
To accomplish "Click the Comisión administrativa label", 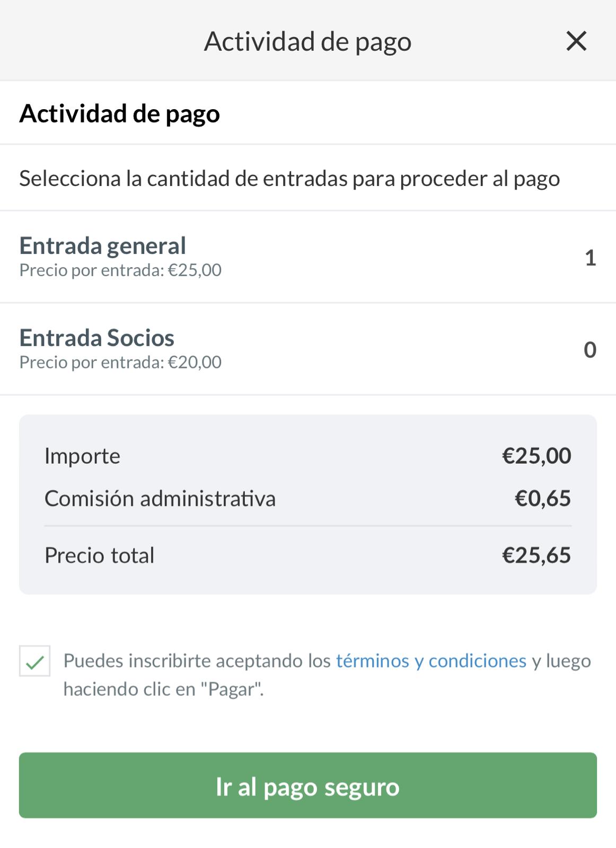I will [x=160, y=499].
